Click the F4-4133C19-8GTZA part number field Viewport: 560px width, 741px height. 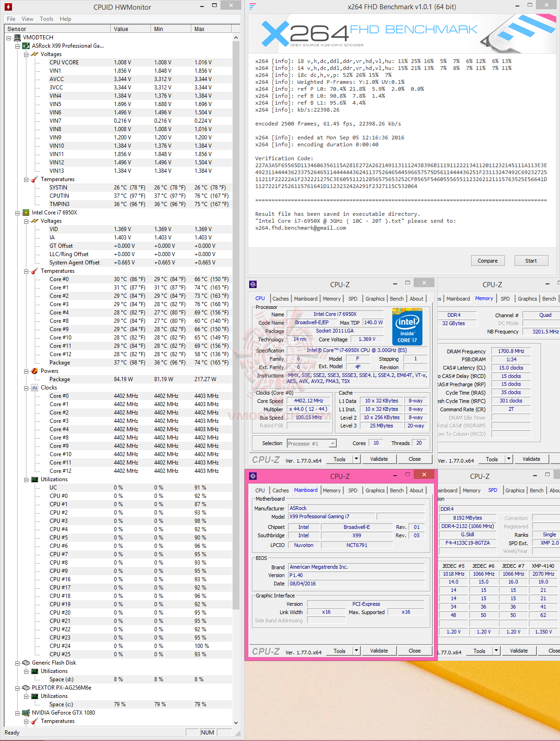pos(467,543)
